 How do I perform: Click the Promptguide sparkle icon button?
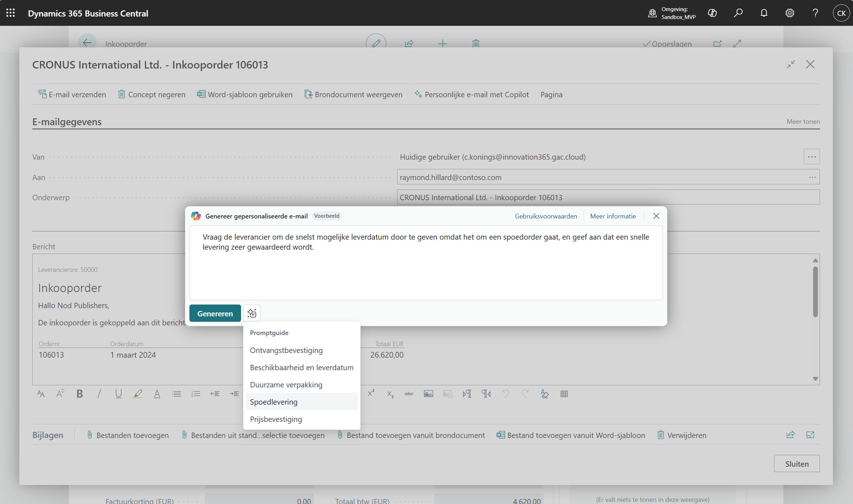[251, 313]
